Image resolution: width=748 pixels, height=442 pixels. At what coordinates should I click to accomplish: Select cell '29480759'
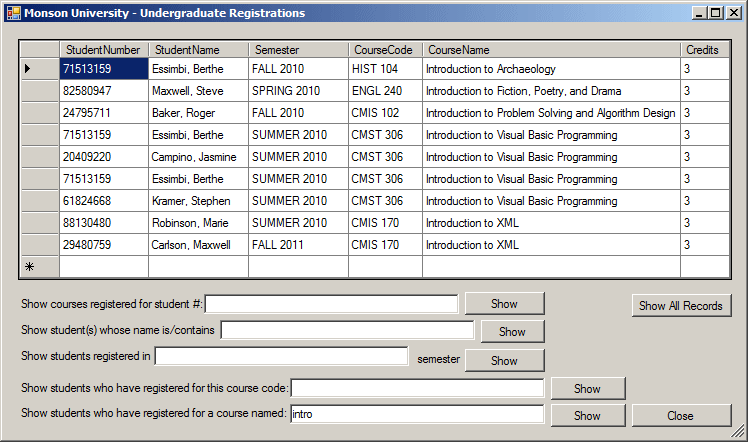click(x=104, y=245)
